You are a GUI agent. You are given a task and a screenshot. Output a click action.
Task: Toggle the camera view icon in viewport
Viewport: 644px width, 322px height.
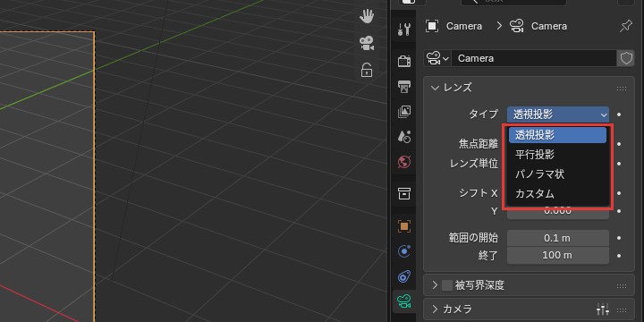[367, 44]
